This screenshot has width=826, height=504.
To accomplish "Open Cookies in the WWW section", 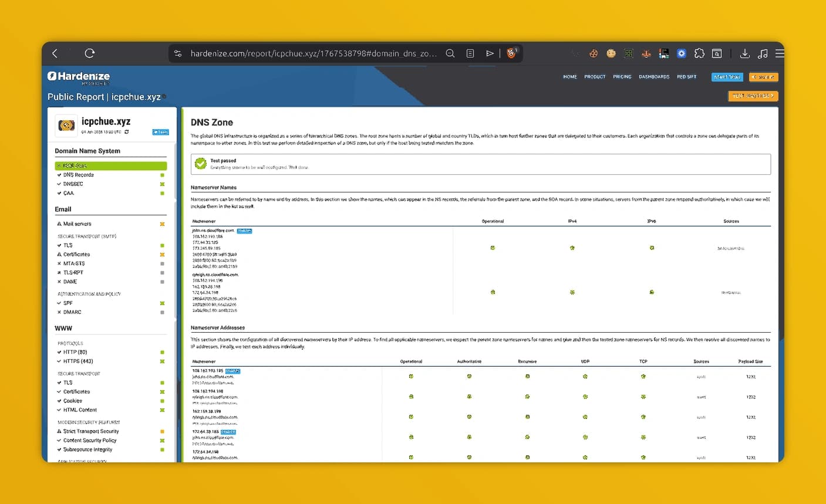I will click(x=73, y=401).
